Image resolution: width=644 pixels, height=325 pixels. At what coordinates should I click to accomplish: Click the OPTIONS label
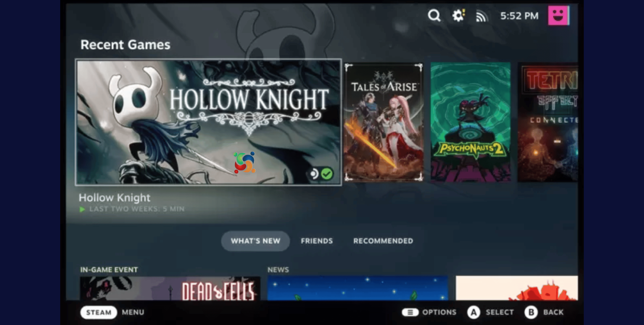click(x=439, y=312)
